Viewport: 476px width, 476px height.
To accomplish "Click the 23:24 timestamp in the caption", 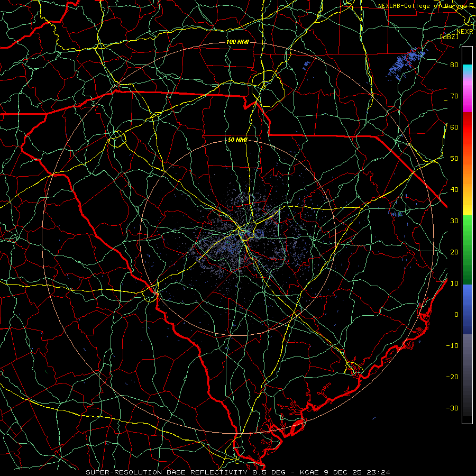I will 378,472.
